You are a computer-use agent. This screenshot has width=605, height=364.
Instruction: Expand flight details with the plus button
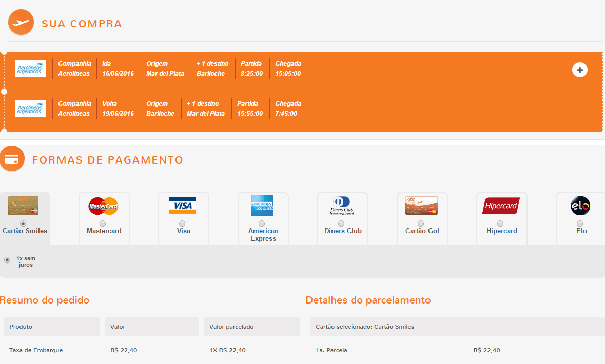[x=579, y=70]
